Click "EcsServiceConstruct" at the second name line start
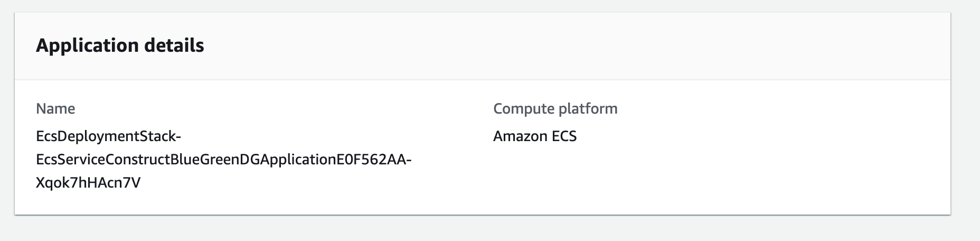Image resolution: width=980 pixels, height=241 pixels. 103,160
